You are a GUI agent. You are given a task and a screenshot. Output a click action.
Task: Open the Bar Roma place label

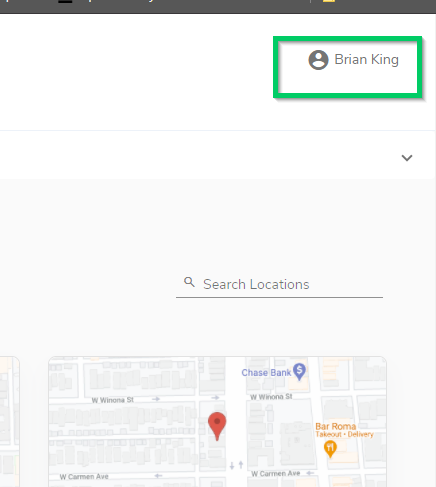[336, 426]
